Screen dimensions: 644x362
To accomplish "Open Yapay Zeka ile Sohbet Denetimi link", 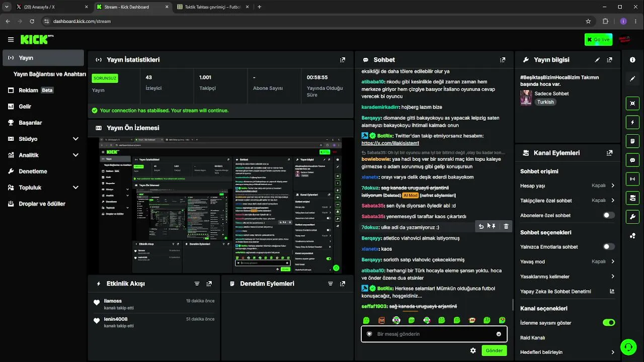I will 567,292.
